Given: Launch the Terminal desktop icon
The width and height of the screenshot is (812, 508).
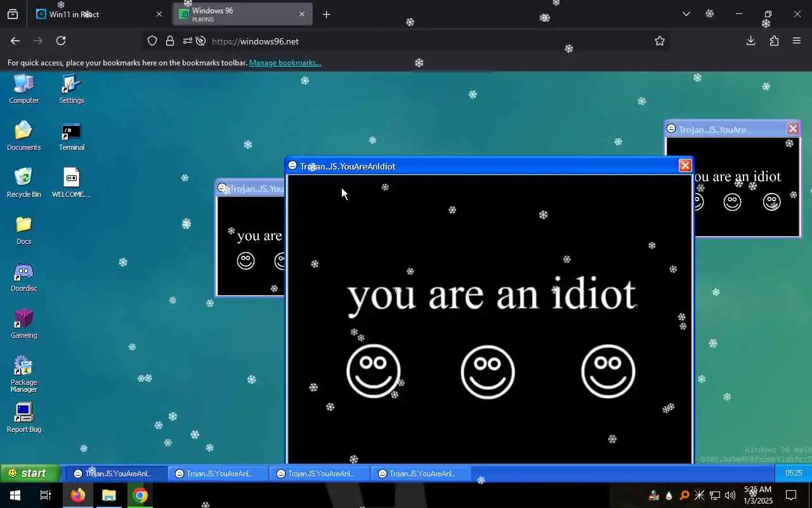Looking at the screenshot, I should click(x=71, y=135).
